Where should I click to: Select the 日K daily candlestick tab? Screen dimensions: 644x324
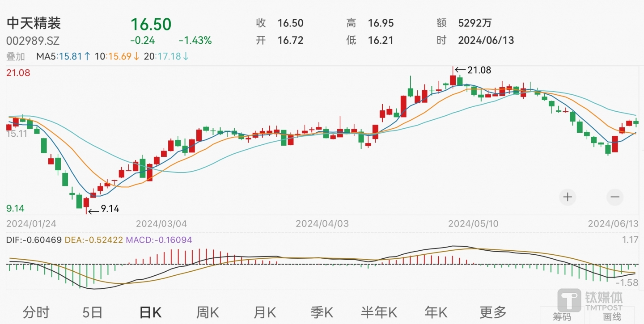[150, 312]
